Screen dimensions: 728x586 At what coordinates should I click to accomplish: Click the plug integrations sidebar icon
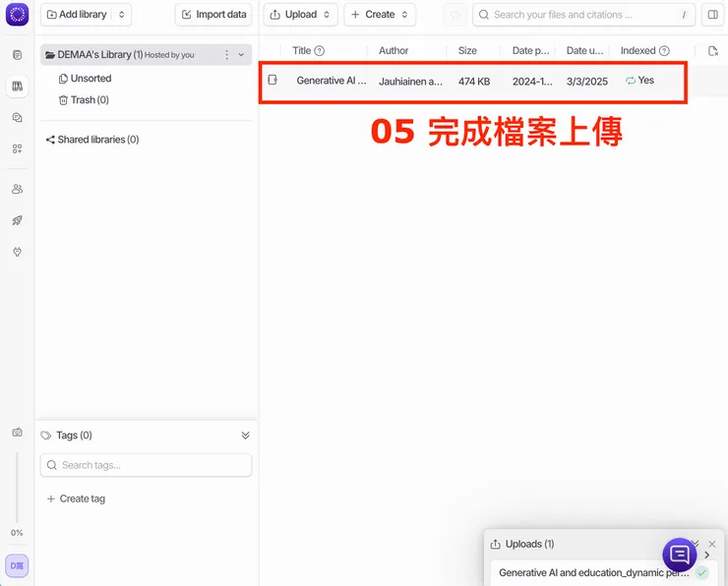(17, 252)
